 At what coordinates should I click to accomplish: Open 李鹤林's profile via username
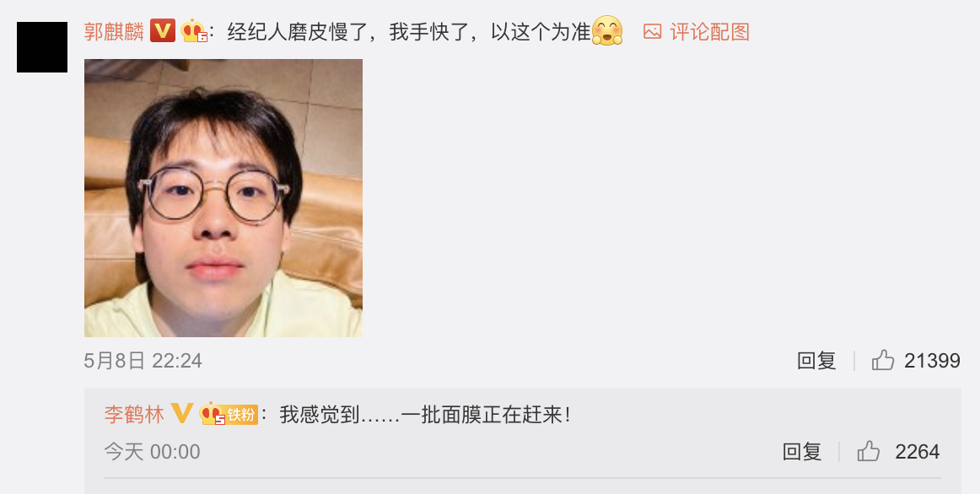coord(134,414)
